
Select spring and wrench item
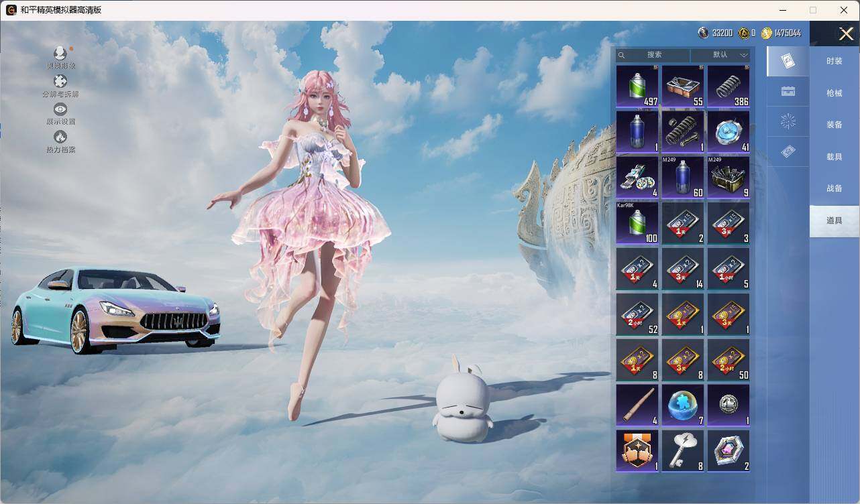(x=683, y=131)
